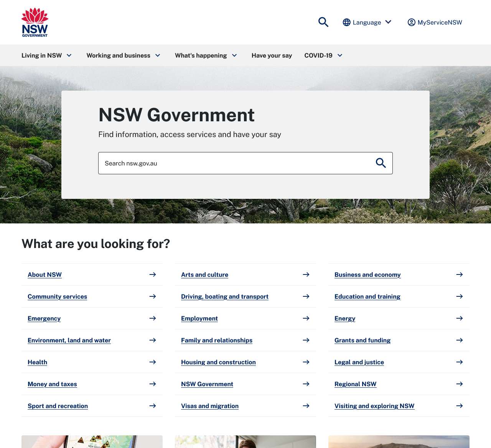Select Have your say in the navigation
This screenshot has height=448, width=491.
[272, 55]
